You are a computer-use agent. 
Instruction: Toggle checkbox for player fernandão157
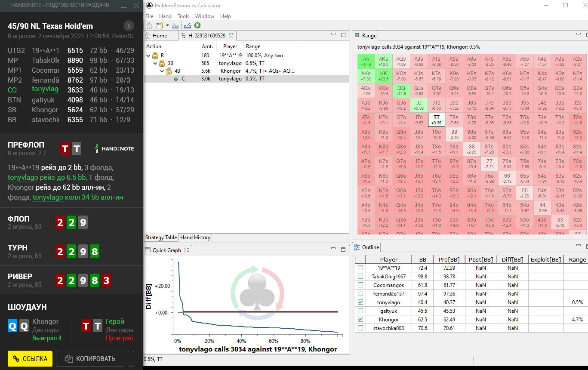tap(360, 294)
